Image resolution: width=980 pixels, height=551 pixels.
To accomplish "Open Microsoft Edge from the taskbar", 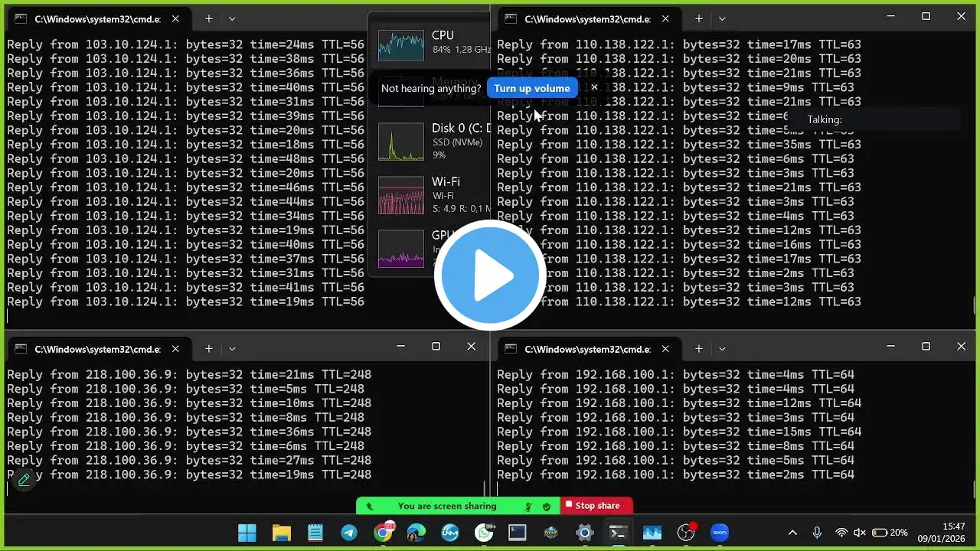I will [x=416, y=533].
